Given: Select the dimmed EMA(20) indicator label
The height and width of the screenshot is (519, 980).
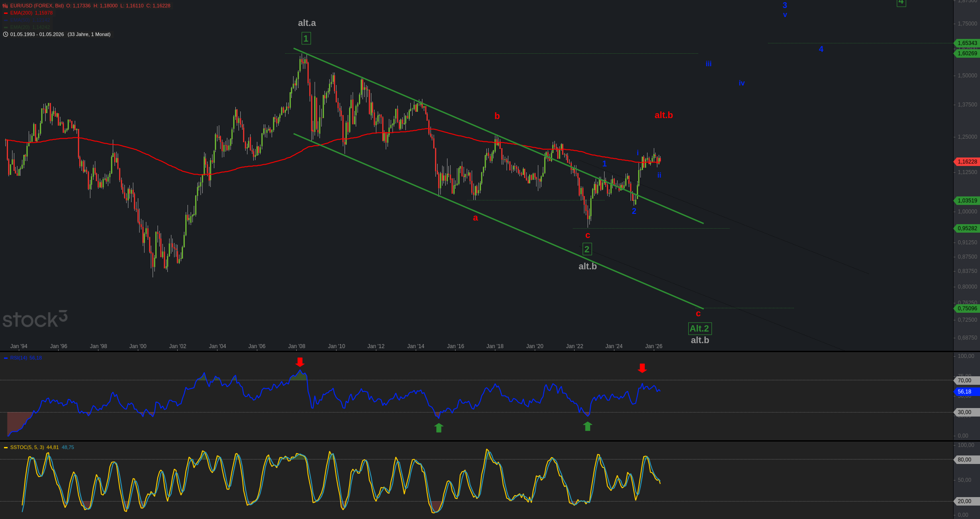Looking at the screenshot, I should click(x=20, y=27).
